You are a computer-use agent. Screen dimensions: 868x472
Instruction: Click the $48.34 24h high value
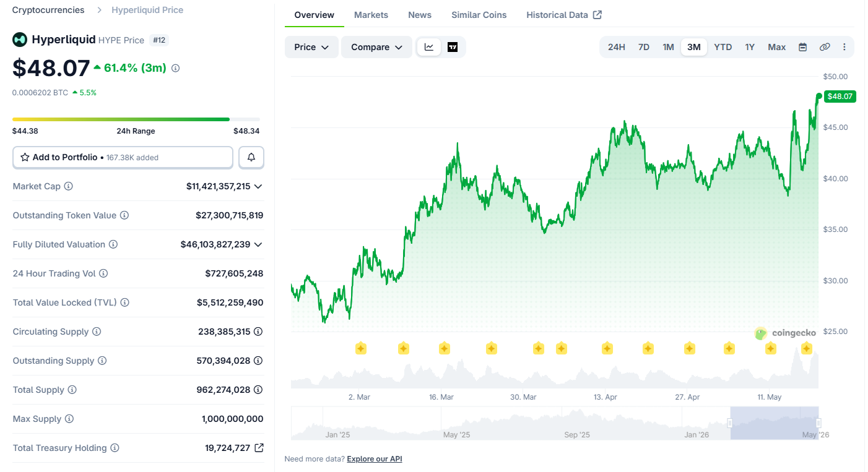(x=246, y=131)
